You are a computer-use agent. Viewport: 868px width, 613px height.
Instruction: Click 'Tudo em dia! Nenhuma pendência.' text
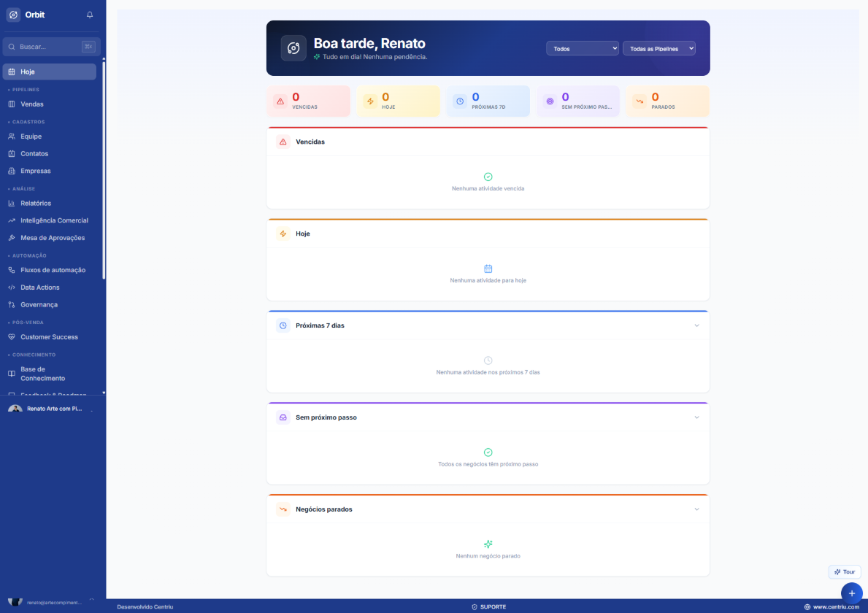pos(375,57)
